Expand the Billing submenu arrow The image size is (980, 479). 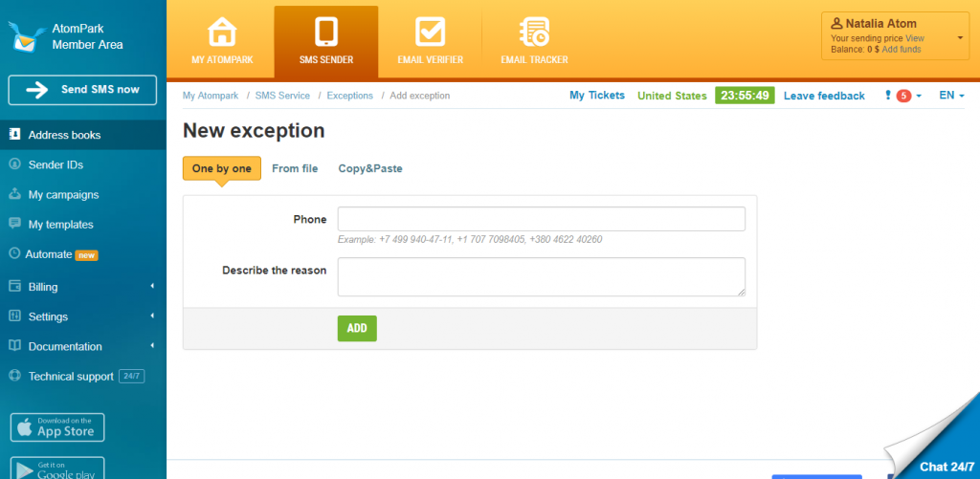click(x=152, y=286)
